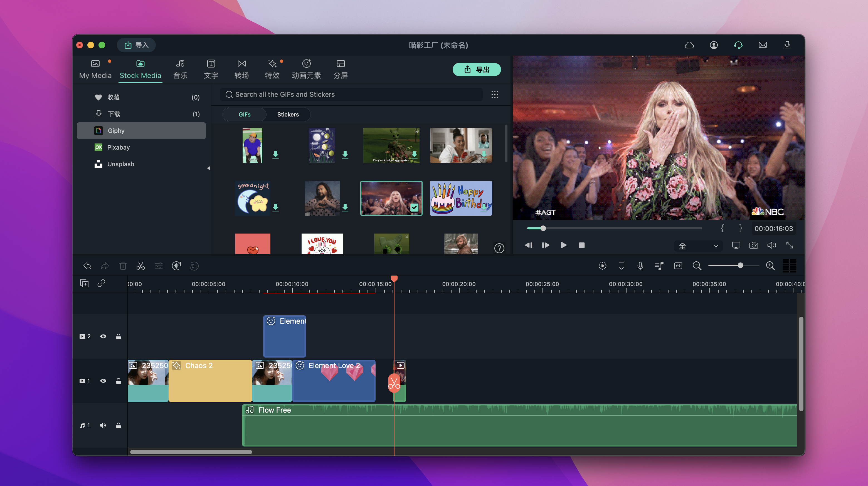Click the green 导出 export button
868x486 pixels.
pyautogui.click(x=476, y=70)
